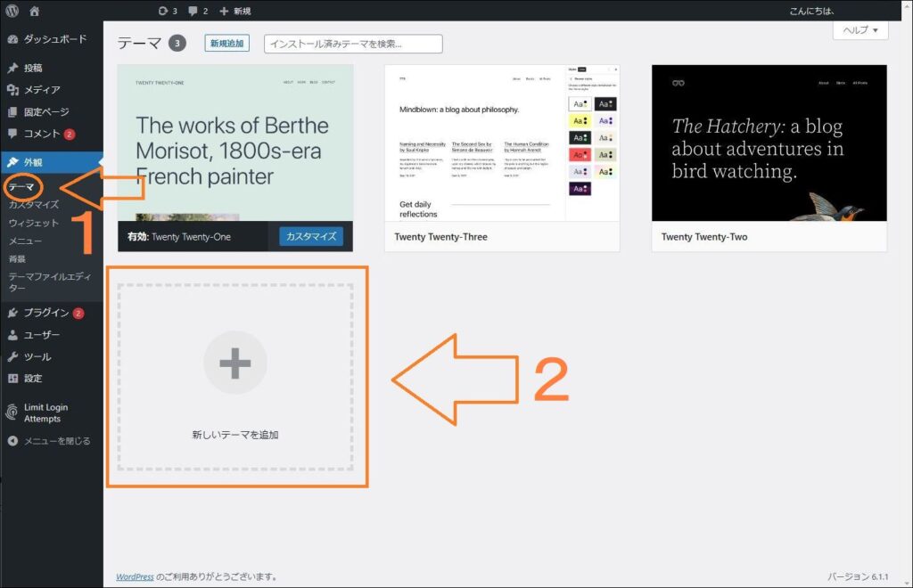Open the updates icon showing 3
Viewport: 913px width, 588px height.
tap(163, 11)
